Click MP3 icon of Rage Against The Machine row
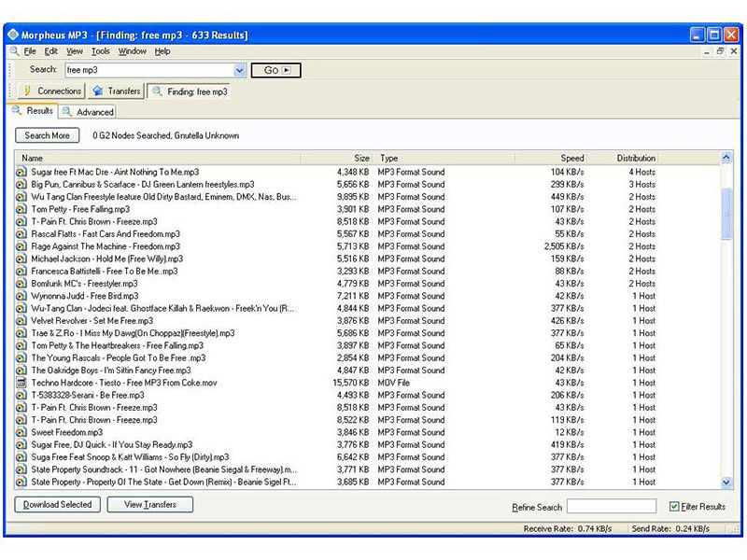This screenshot has height=560, width=747. tap(21, 246)
